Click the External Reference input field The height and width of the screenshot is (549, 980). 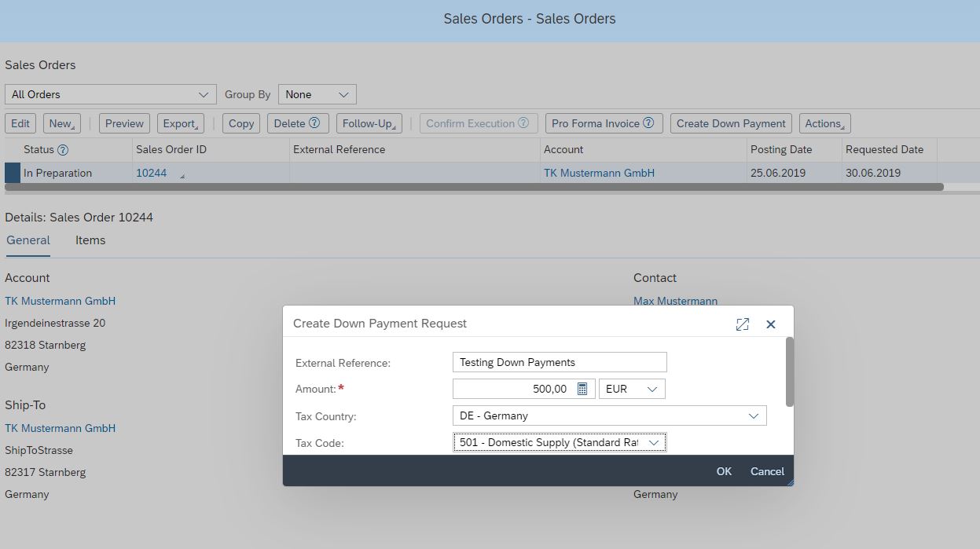(x=560, y=362)
